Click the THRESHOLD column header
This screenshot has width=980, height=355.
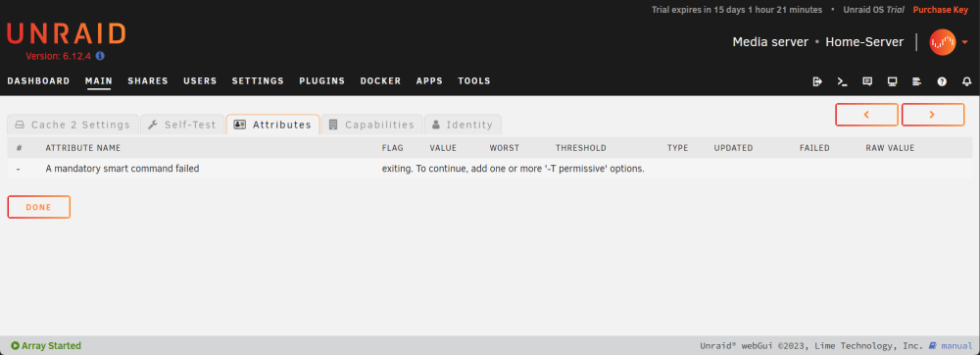tap(580, 148)
